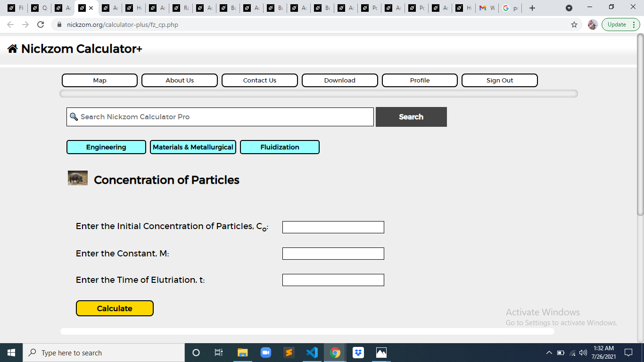644x362 pixels.
Task: Close the active tab with its X
Action: [x=91, y=8]
